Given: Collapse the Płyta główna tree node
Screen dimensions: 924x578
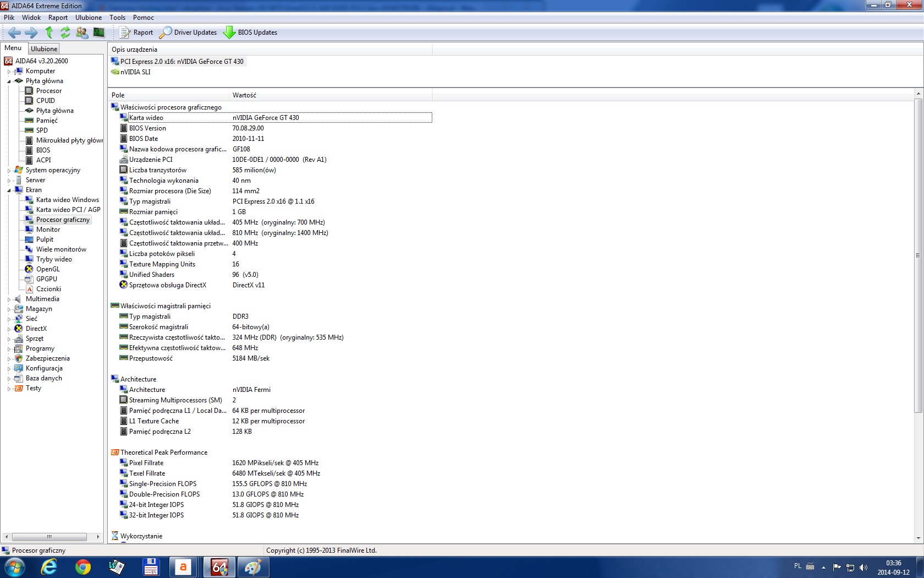Looking at the screenshot, I should (x=9, y=81).
